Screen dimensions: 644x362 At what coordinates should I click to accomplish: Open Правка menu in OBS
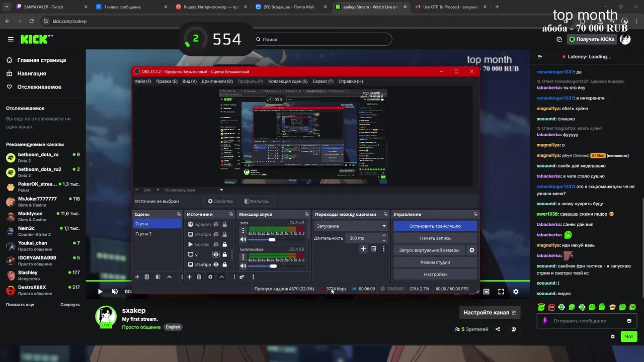click(167, 81)
